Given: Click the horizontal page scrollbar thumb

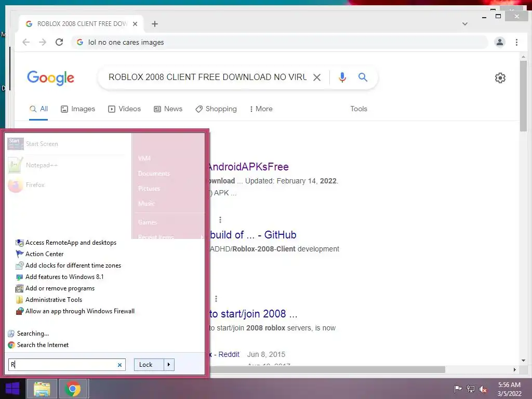Looking at the screenshot, I should coord(327,369).
